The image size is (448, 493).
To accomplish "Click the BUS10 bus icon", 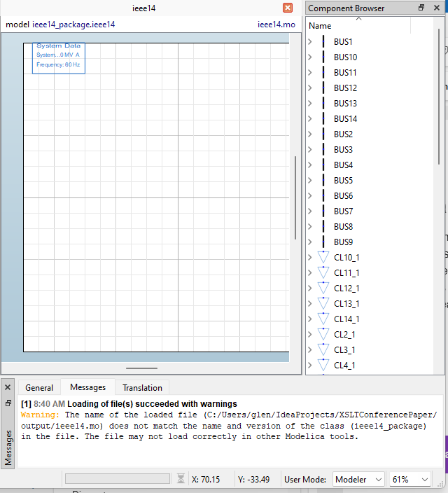I will pos(323,57).
